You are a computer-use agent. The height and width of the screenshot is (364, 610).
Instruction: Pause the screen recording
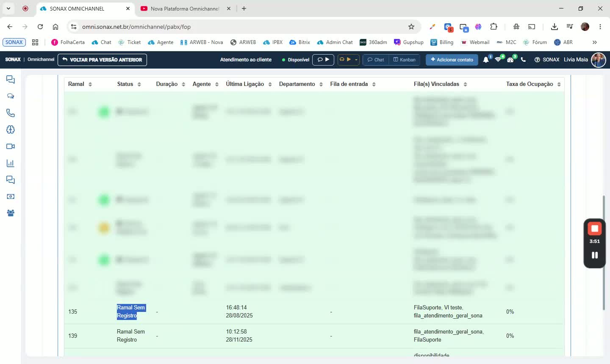tap(595, 255)
